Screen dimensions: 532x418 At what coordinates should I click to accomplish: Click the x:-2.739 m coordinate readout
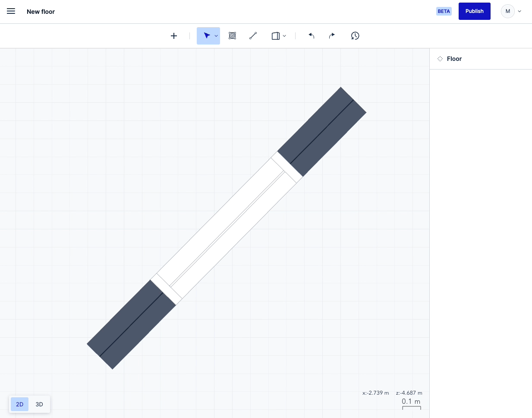375,393
